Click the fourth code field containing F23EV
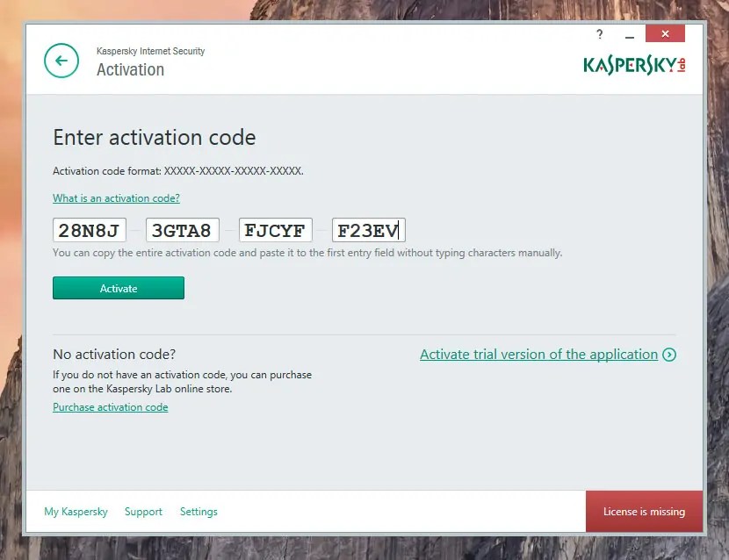Viewport: 729px width, 560px height. coord(369,230)
